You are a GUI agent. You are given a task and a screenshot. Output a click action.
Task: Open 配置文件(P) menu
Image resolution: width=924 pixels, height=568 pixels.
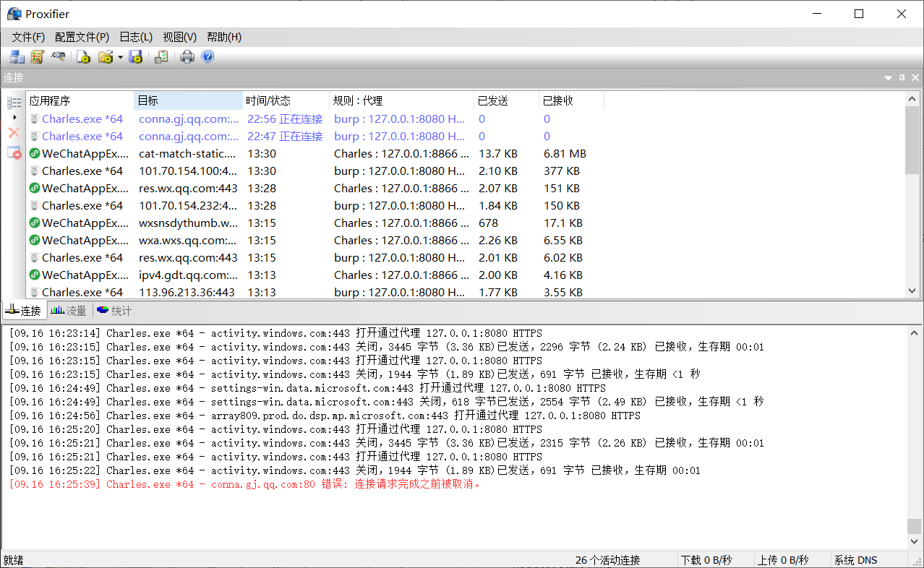point(82,37)
